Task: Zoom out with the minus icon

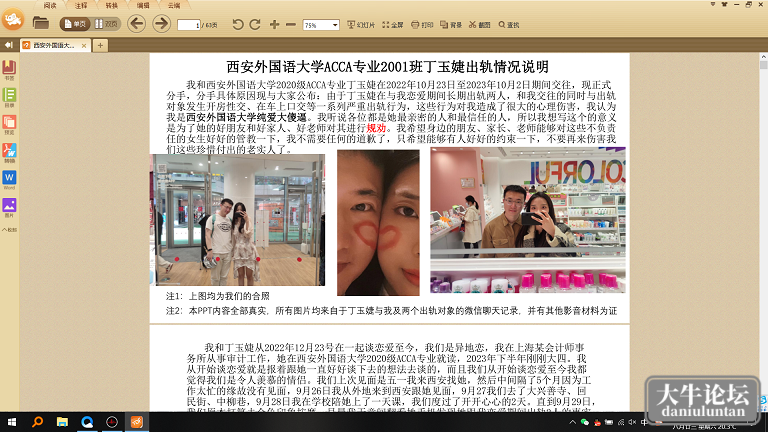Action: pyautogui.click(x=291, y=24)
